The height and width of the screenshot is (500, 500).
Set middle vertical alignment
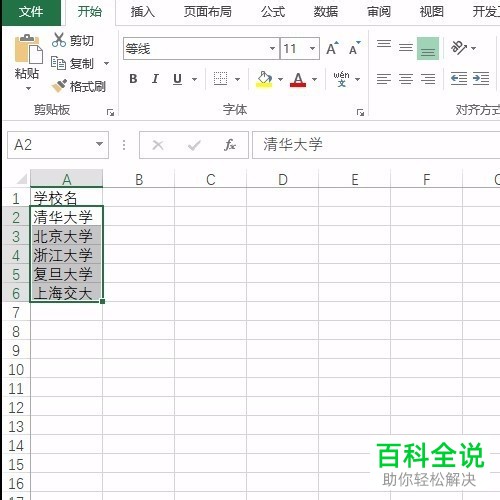click(406, 48)
